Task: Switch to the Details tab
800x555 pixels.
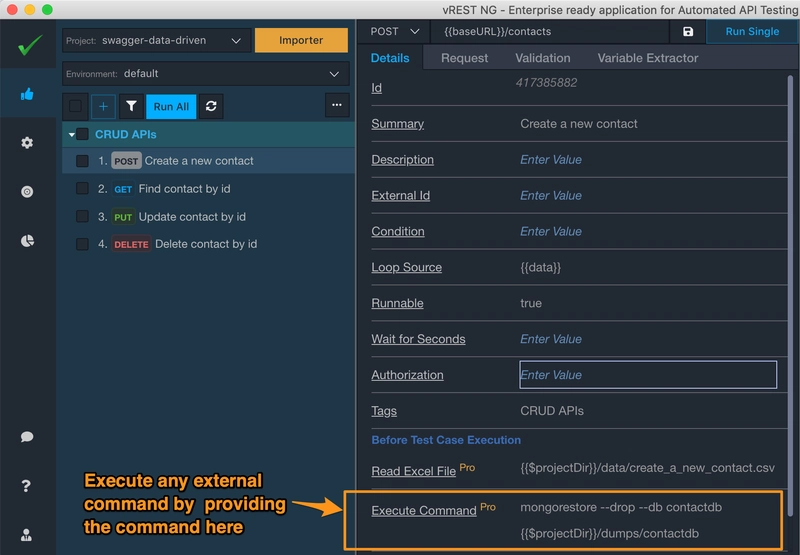Action: pyautogui.click(x=390, y=58)
